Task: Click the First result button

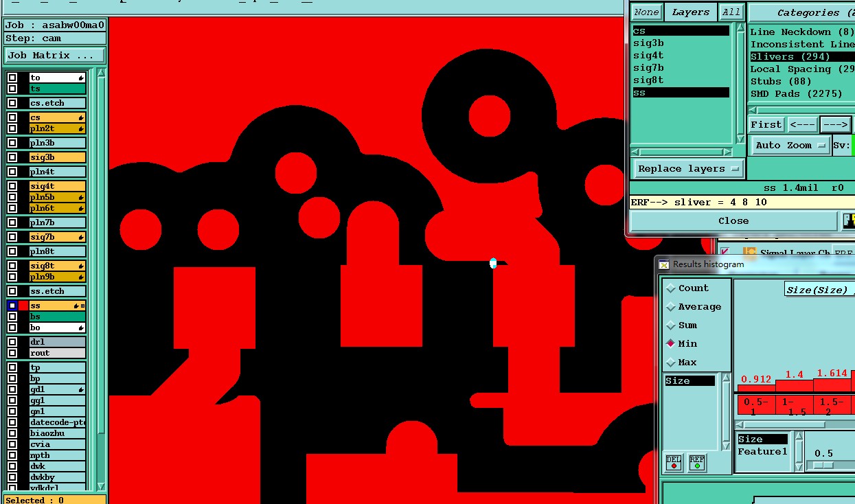Action: pyautogui.click(x=766, y=125)
